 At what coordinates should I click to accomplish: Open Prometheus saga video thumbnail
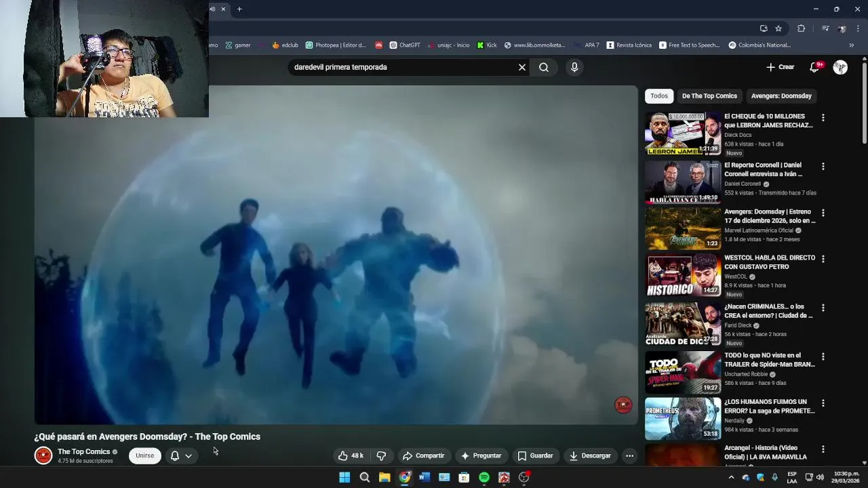683,419
